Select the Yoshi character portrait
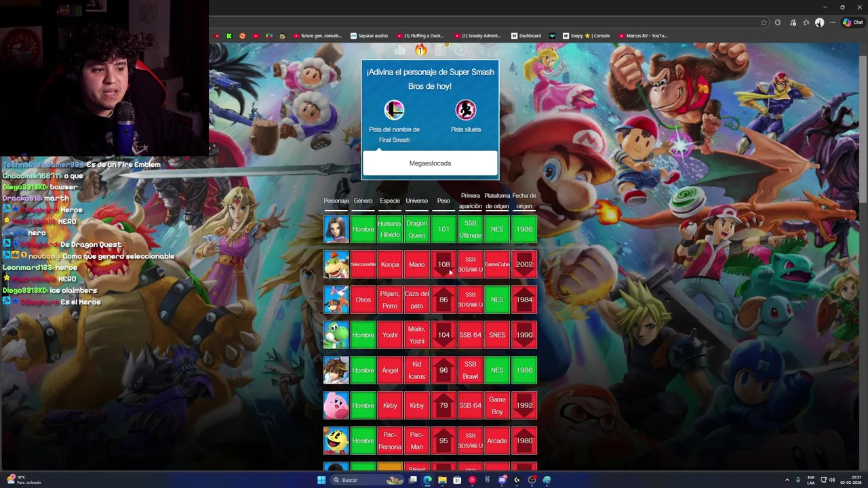Image resolution: width=868 pixels, height=488 pixels. pyautogui.click(x=336, y=335)
